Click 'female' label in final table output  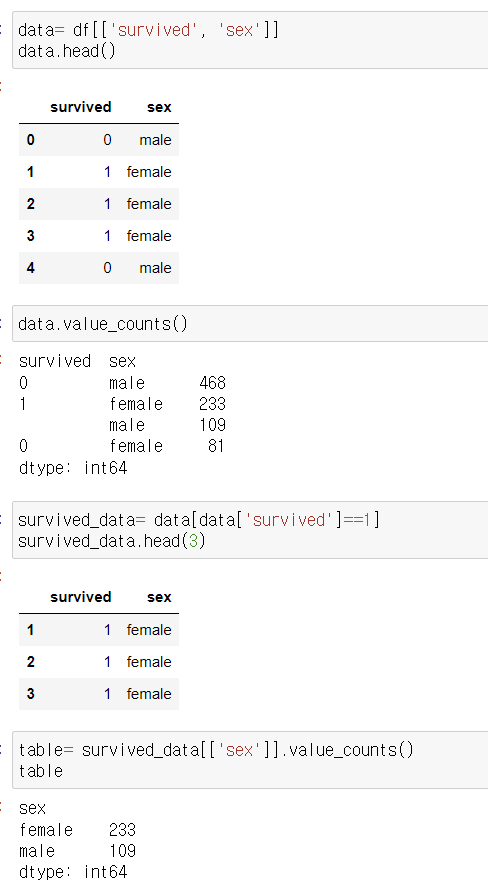coord(46,830)
